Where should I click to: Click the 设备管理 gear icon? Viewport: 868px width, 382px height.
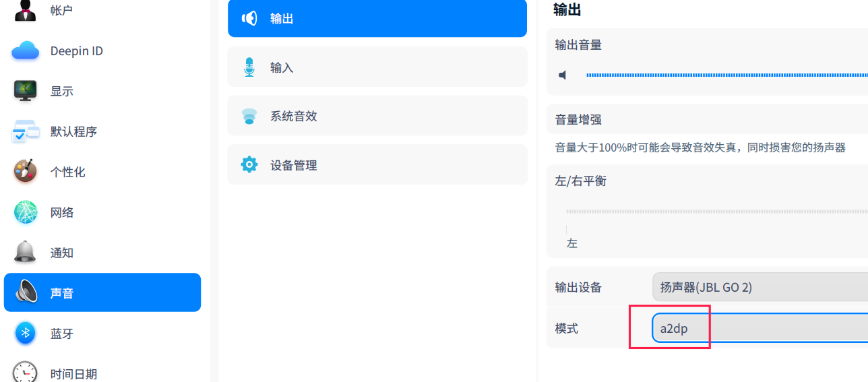tap(249, 165)
